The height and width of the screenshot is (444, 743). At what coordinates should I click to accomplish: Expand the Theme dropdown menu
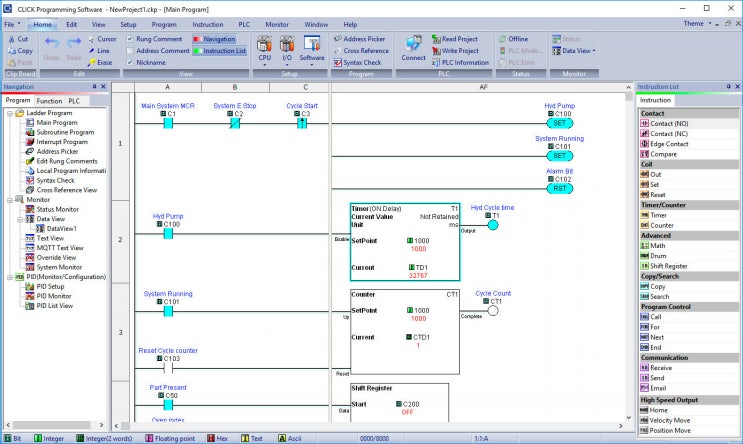click(x=696, y=23)
